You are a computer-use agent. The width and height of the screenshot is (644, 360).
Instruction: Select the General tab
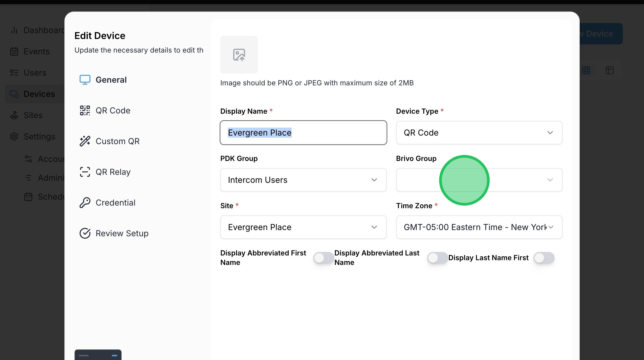[111, 80]
